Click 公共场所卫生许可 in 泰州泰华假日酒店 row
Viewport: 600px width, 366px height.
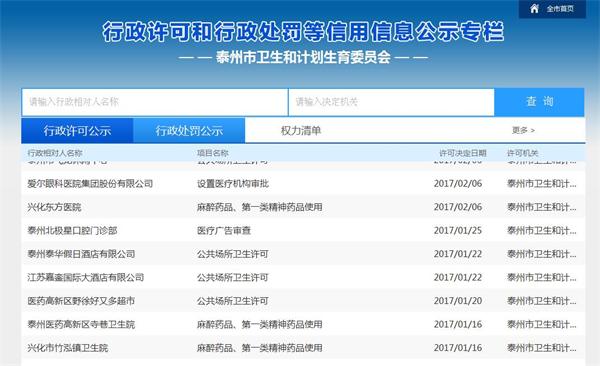point(233,254)
